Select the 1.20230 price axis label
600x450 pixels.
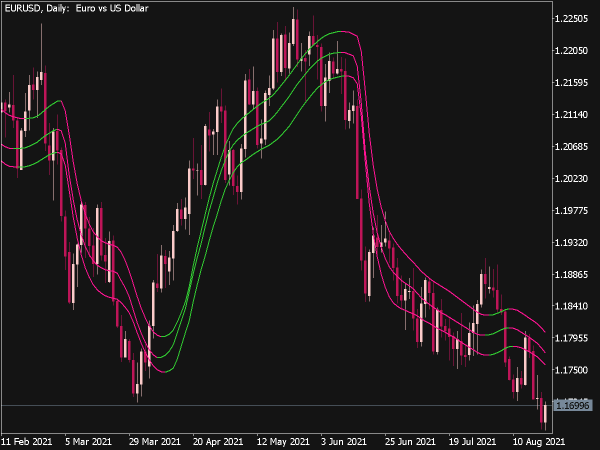(571, 179)
